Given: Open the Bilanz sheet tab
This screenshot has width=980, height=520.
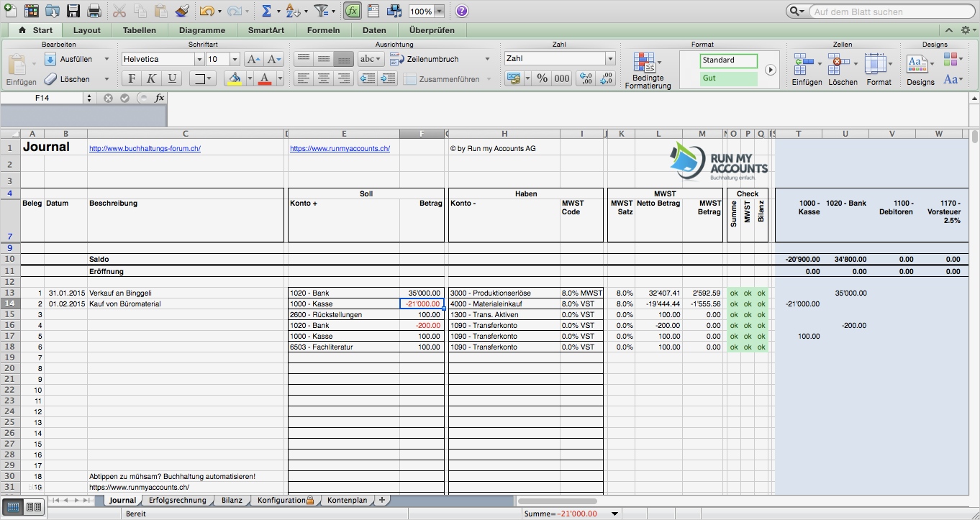Looking at the screenshot, I should (x=232, y=500).
